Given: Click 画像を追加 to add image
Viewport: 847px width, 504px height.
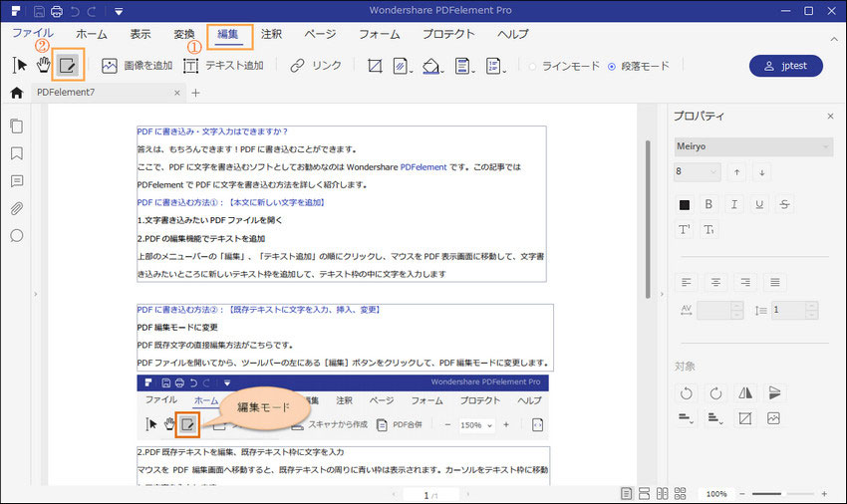Looking at the screenshot, I should [137, 66].
